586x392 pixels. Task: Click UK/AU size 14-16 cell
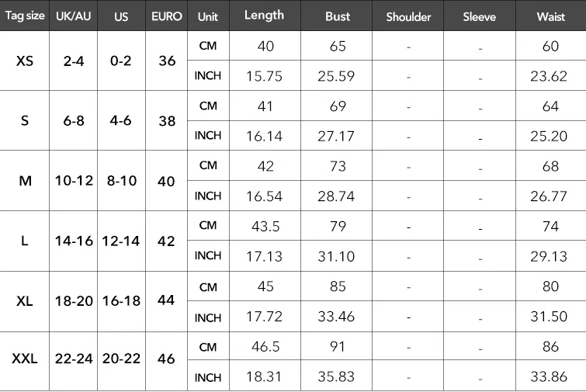[x=74, y=241]
